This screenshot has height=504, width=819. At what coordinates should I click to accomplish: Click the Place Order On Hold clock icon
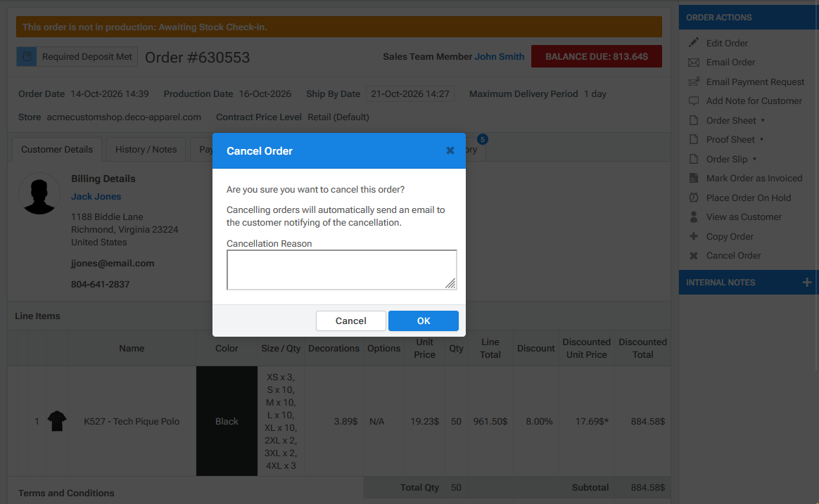[694, 198]
